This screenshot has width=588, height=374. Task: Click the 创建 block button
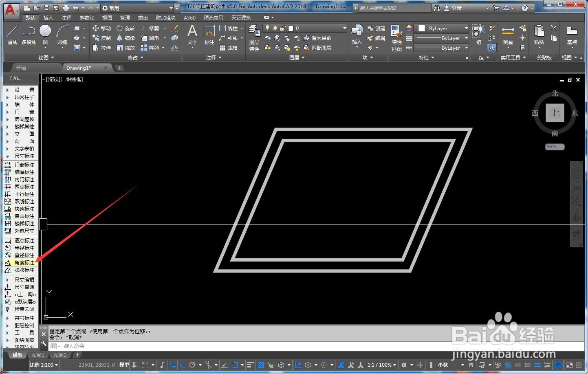coord(376,28)
